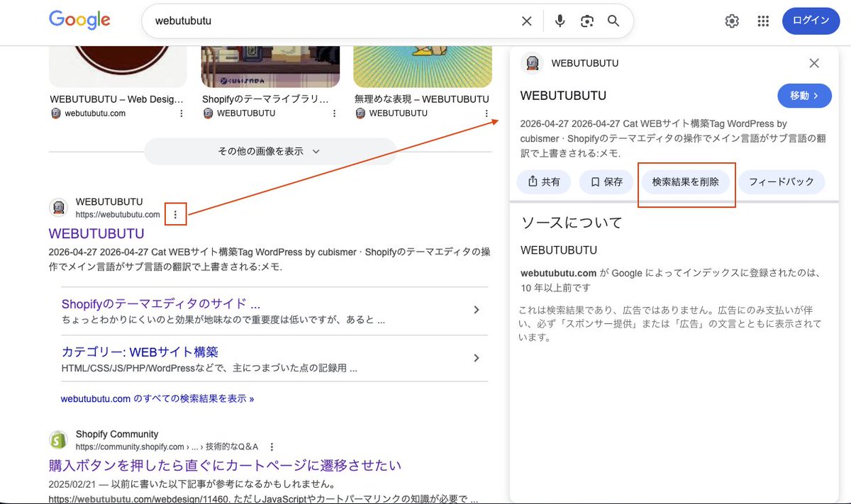Select the ソースについて heading text
The image size is (851, 504).
572,223
